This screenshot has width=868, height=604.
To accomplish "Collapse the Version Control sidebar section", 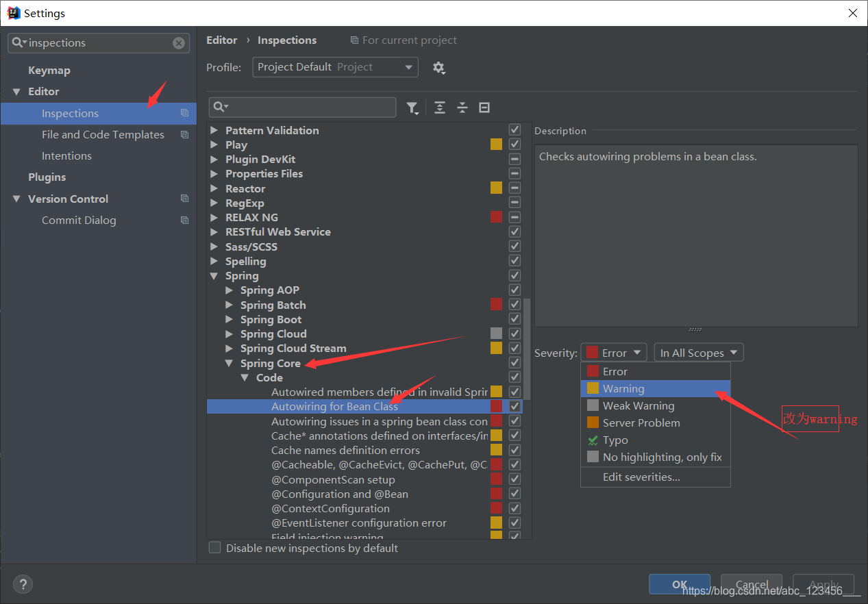I will pyautogui.click(x=16, y=199).
